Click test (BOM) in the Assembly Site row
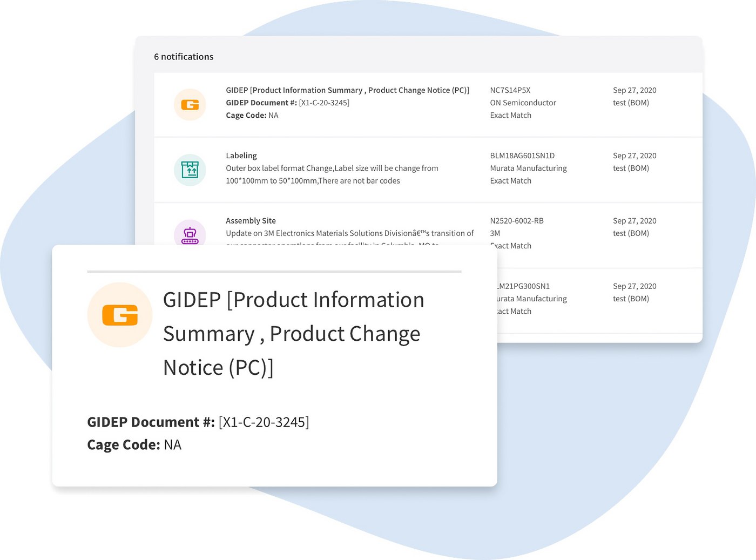This screenshot has width=756, height=560. click(631, 233)
